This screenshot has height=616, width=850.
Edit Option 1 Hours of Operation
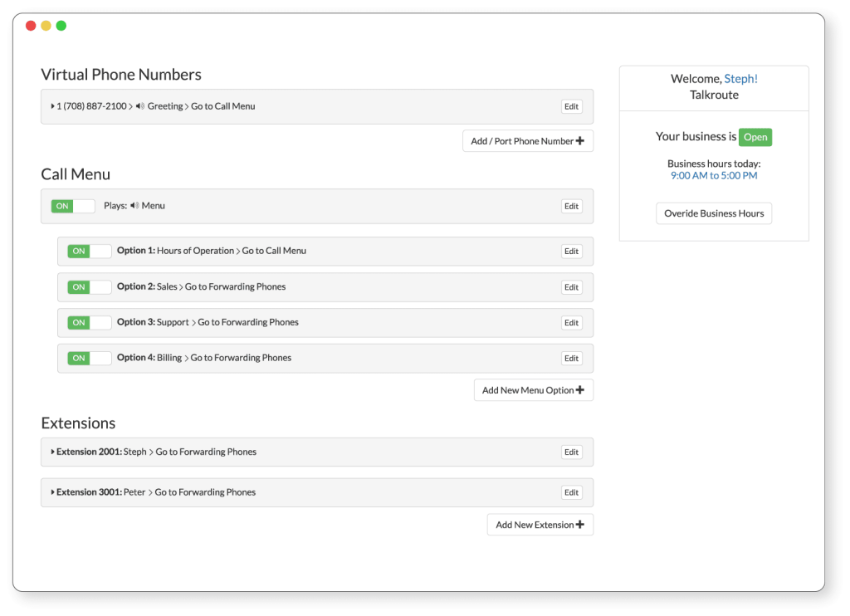571,251
